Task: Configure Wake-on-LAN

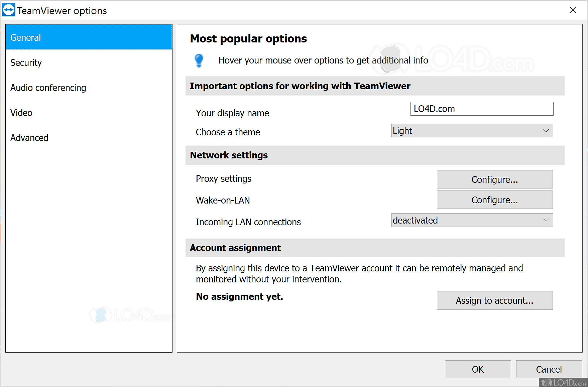Action: pos(494,200)
